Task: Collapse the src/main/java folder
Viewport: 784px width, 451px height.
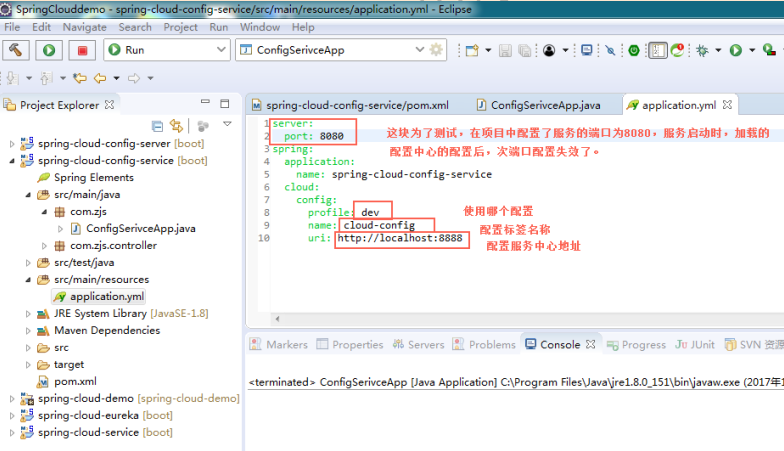Action: (x=28, y=195)
